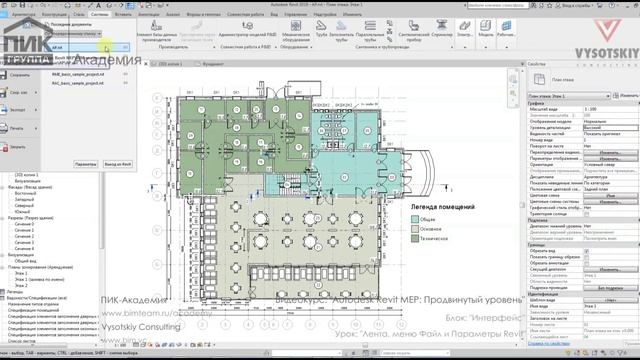Click the Подрезка проекции button
The width and height of the screenshot is (640, 360).
pos(610,288)
